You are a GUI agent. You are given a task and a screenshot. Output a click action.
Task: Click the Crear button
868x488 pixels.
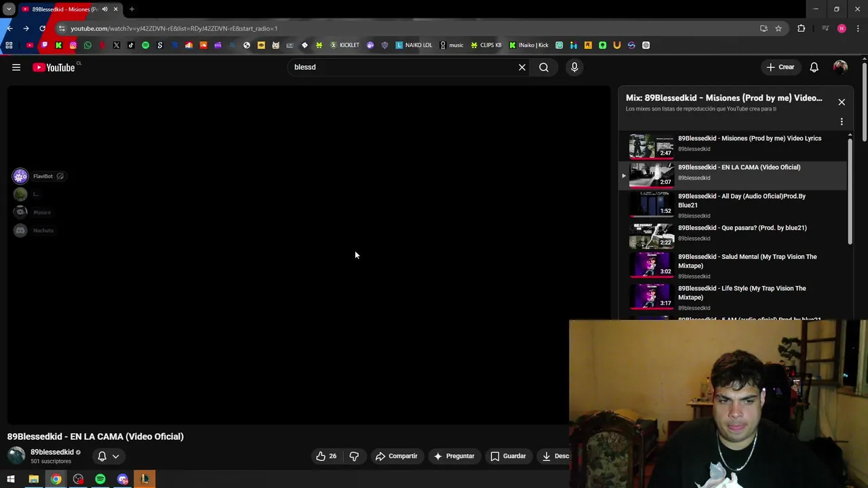pos(781,67)
